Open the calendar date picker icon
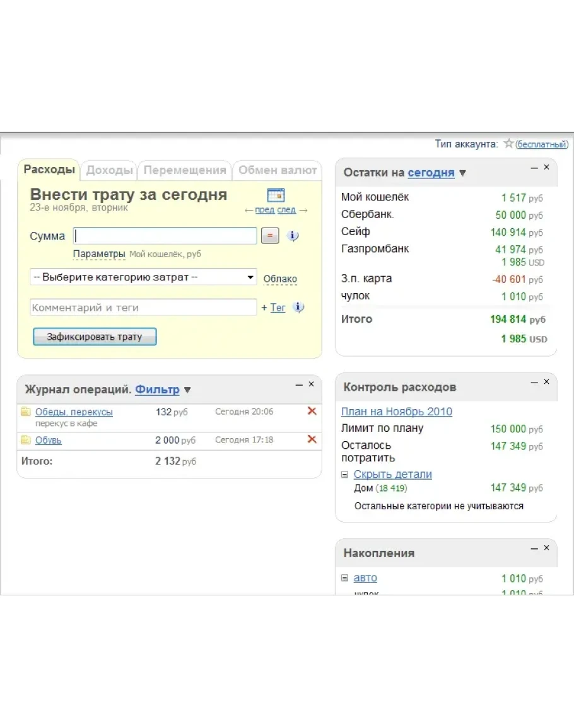 [x=276, y=195]
